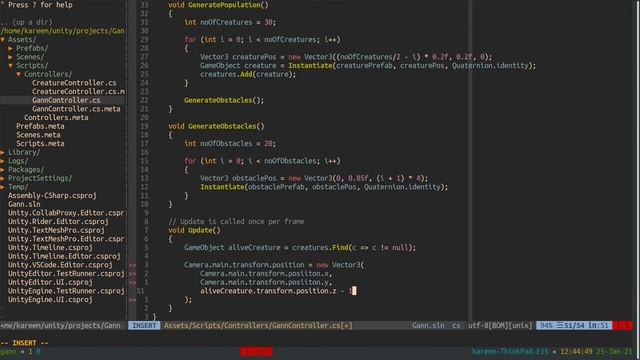Open Unity.CollabProxy.Editor.csproj file
This screenshot has height=360, width=640.
coord(66,213)
